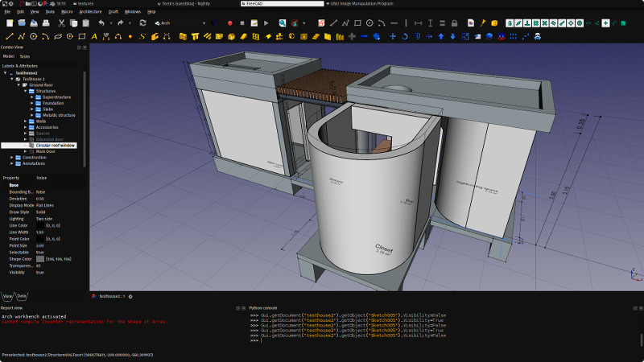
Task: Open the Arch workbench dropdown
Action: click(x=179, y=23)
